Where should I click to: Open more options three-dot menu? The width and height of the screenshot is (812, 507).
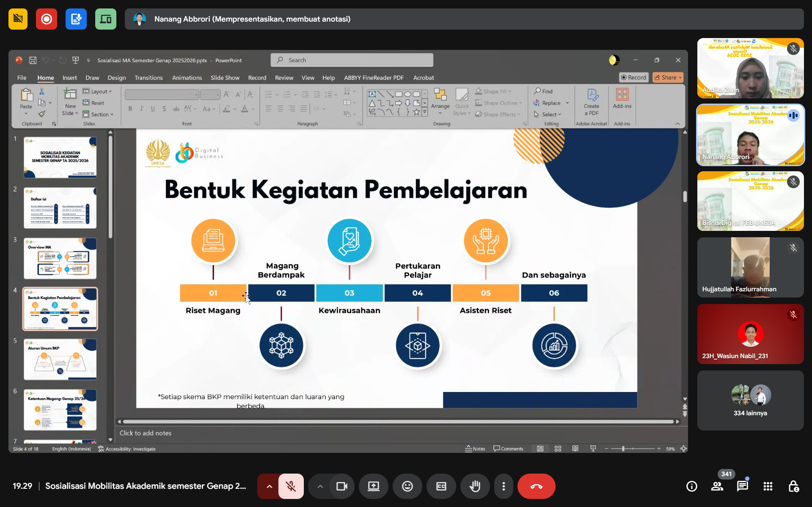[504, 486]
